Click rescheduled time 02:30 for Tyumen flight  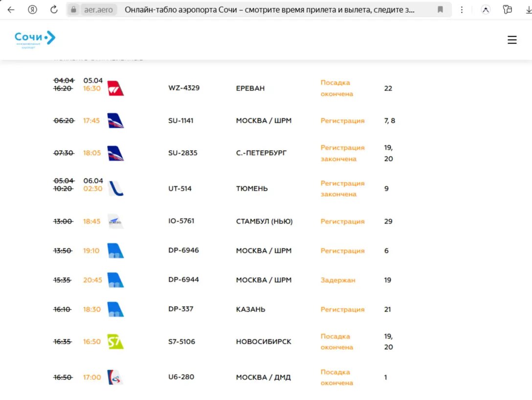click(x=92, y=189)
